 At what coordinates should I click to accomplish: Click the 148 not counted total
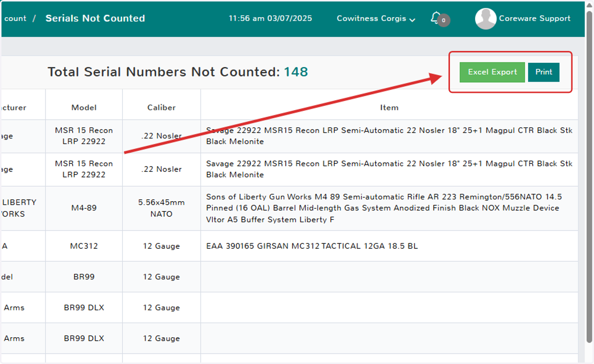point(296,72)
